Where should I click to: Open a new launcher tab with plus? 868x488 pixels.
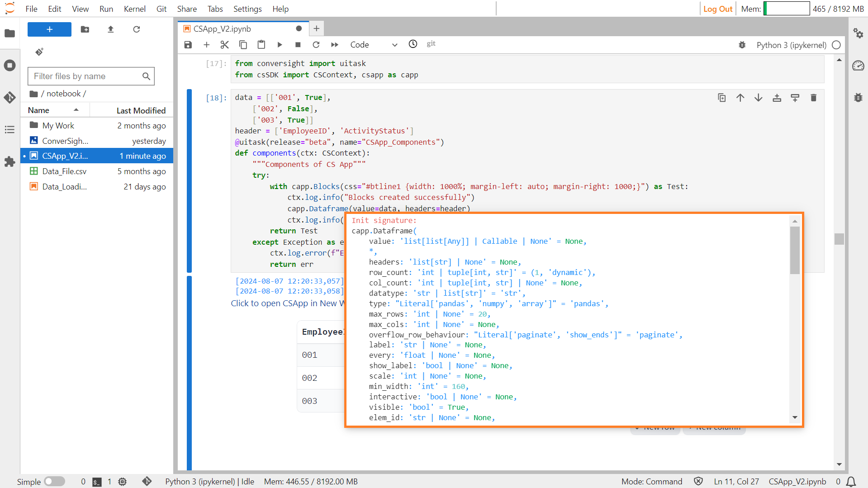317,28
